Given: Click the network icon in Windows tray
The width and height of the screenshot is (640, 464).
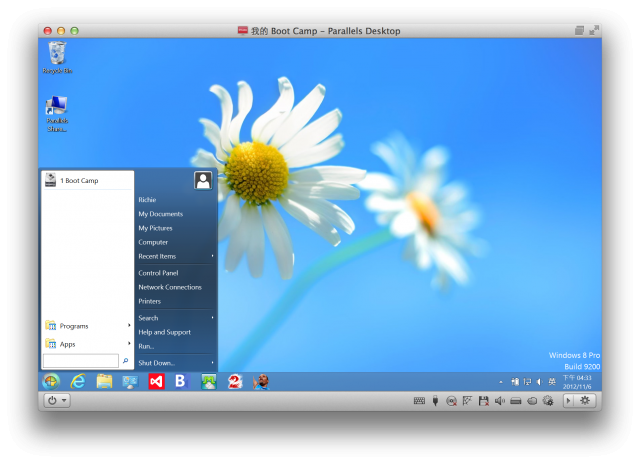Looking at the screenshot, I should (x=527, y=382).
